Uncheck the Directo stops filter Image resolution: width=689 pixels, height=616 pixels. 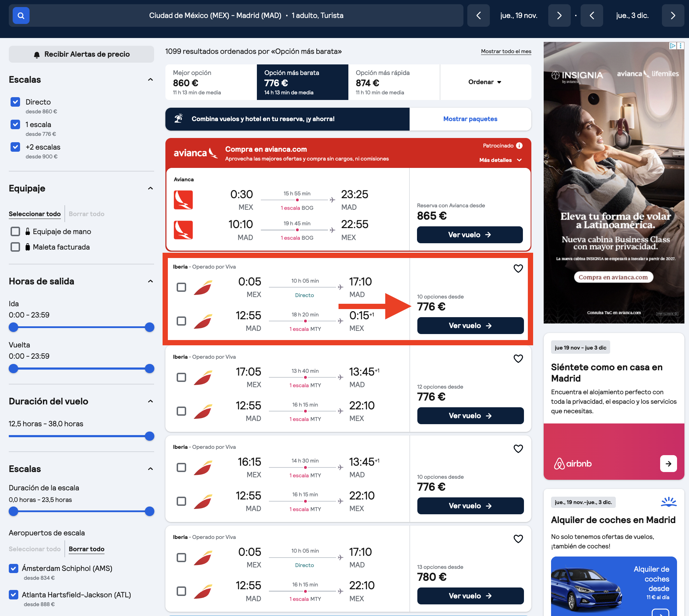15,102
